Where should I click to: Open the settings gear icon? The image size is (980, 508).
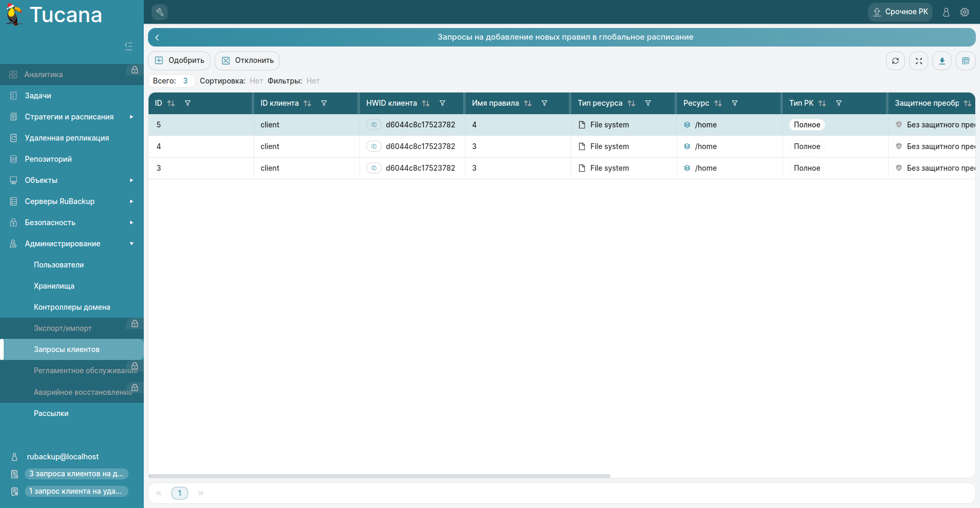(965, 12)
